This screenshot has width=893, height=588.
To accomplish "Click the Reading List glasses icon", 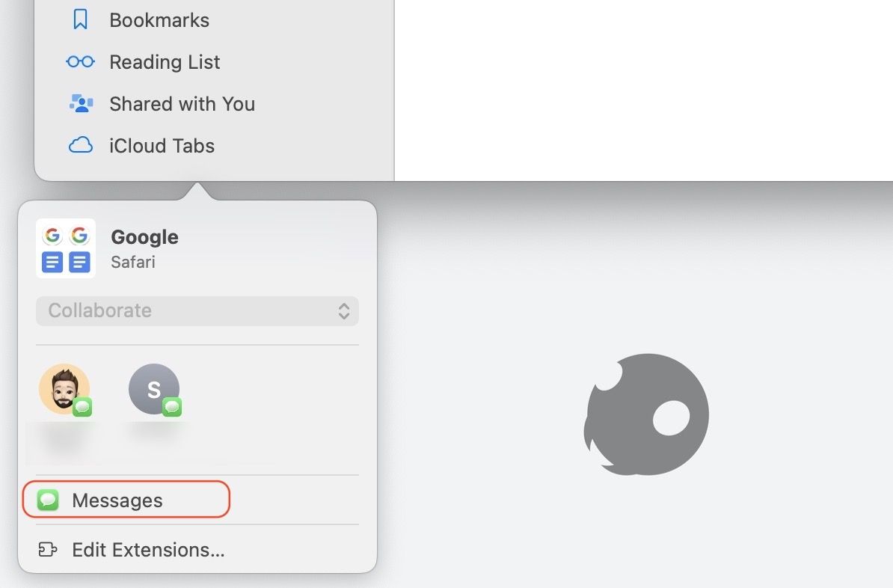I will pyautogui.click(x=80, y=62).
